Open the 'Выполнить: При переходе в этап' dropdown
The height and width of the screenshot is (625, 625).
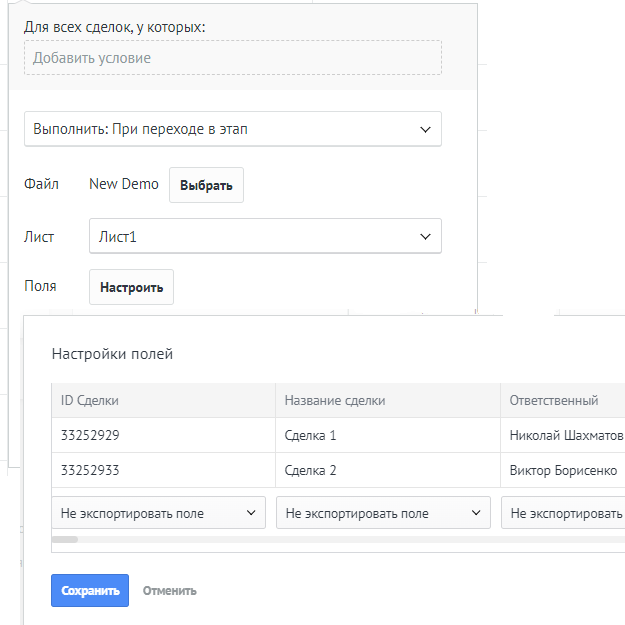click(x=233, y=129)
